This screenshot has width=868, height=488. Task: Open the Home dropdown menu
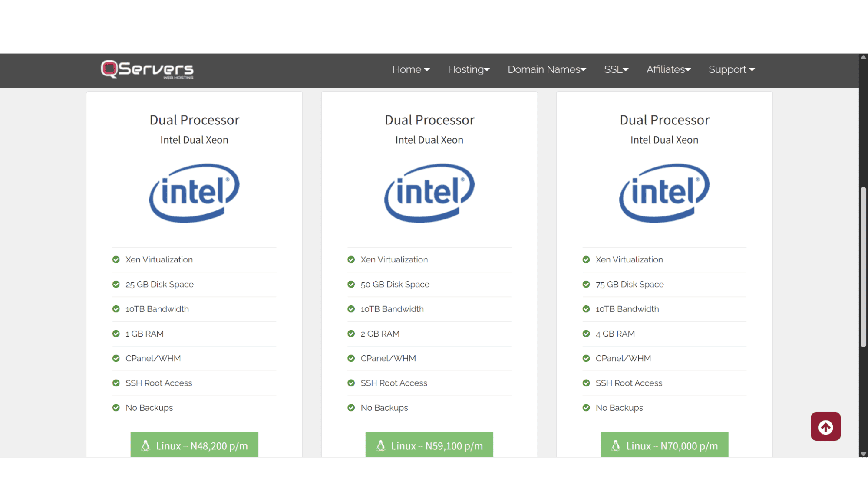click(x=411, y=69)
